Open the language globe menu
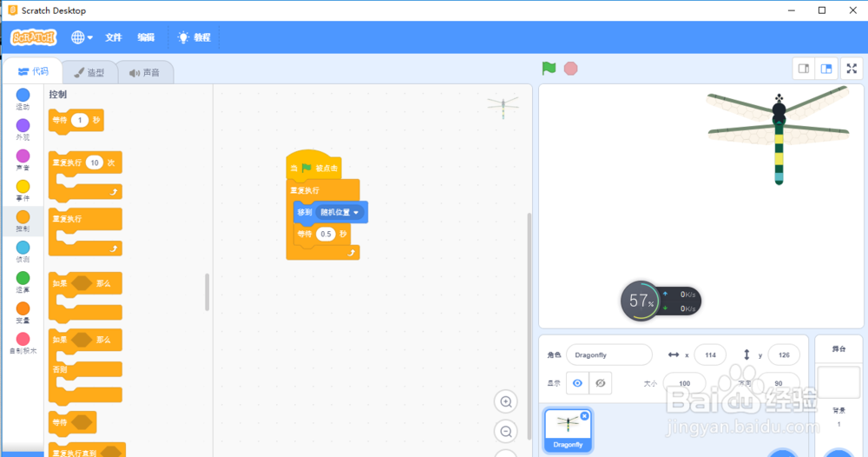Screen dimensions: 868x457 pos(82,37)
